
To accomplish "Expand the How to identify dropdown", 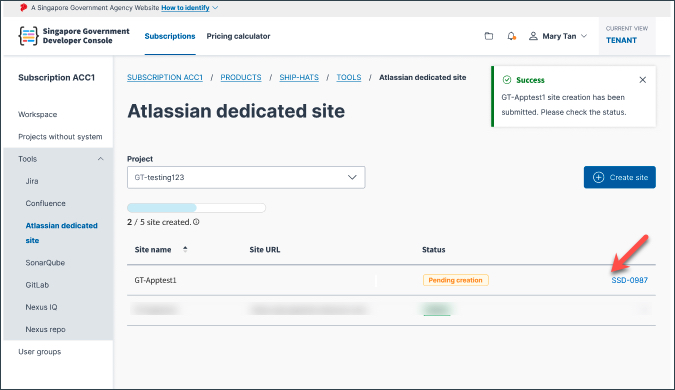I will 189,8.
